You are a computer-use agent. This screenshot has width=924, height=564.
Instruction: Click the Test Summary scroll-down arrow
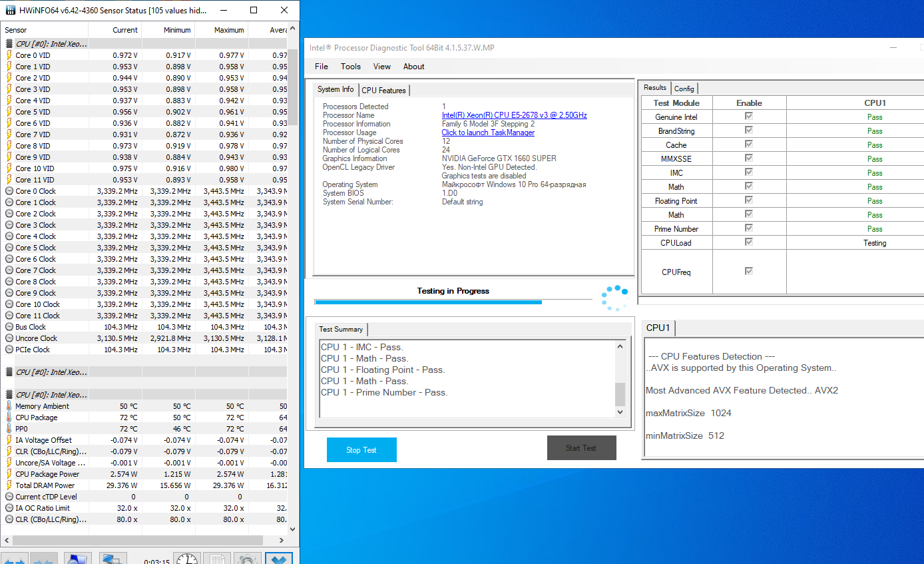point(620,412)
